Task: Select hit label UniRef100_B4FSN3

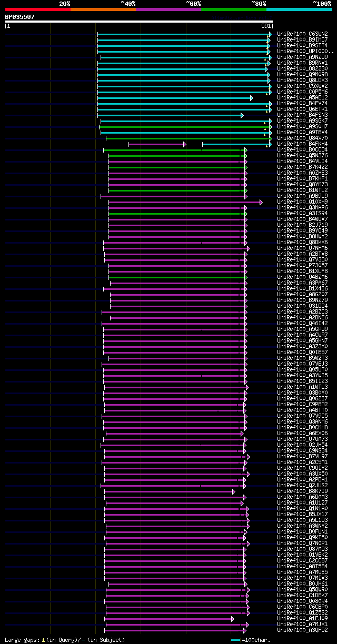Action: pos(302,115)
